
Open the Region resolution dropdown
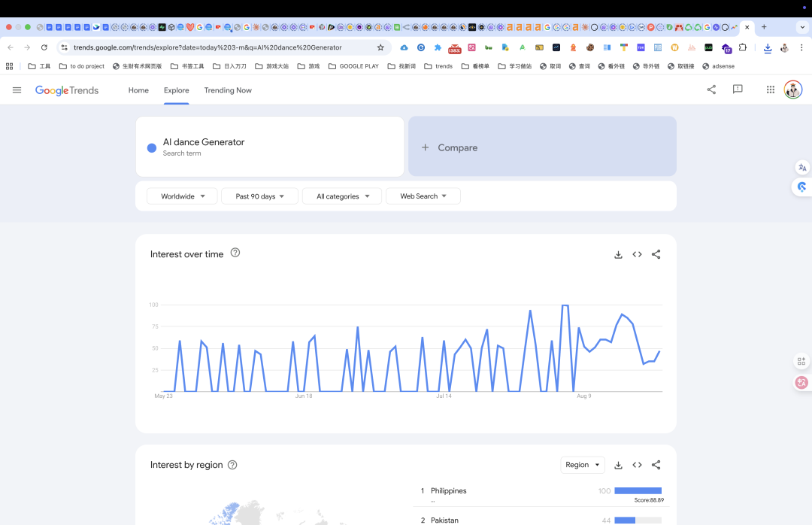pos(583,465)
